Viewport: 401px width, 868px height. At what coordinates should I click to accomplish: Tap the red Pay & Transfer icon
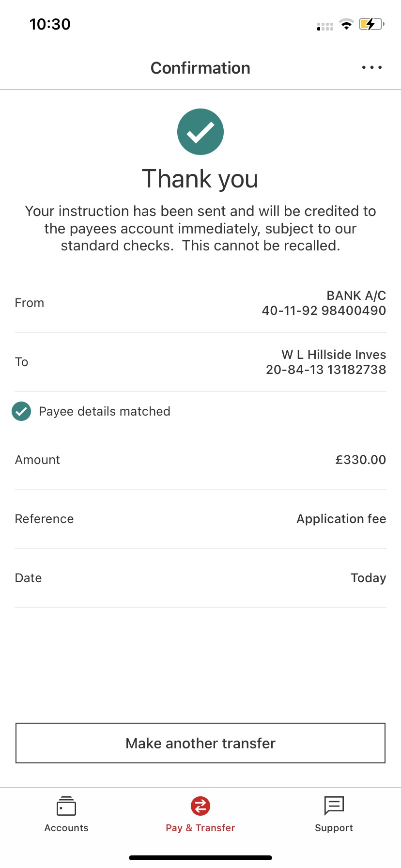click(x=200, y=806)
